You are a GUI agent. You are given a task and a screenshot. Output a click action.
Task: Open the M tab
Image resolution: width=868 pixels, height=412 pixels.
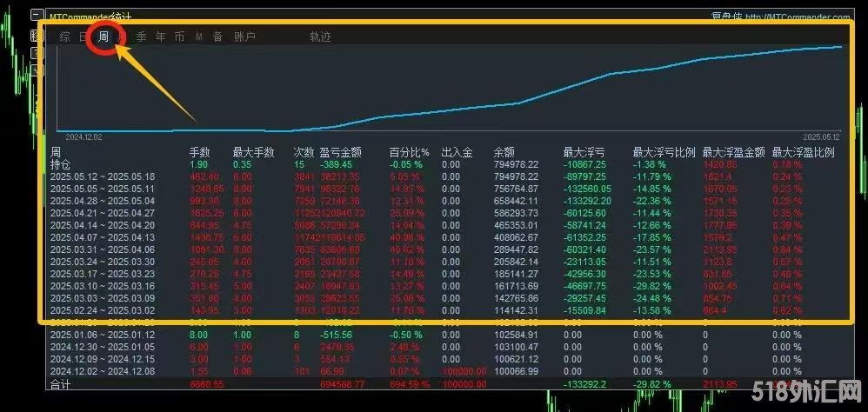click(x=198, y=37)
